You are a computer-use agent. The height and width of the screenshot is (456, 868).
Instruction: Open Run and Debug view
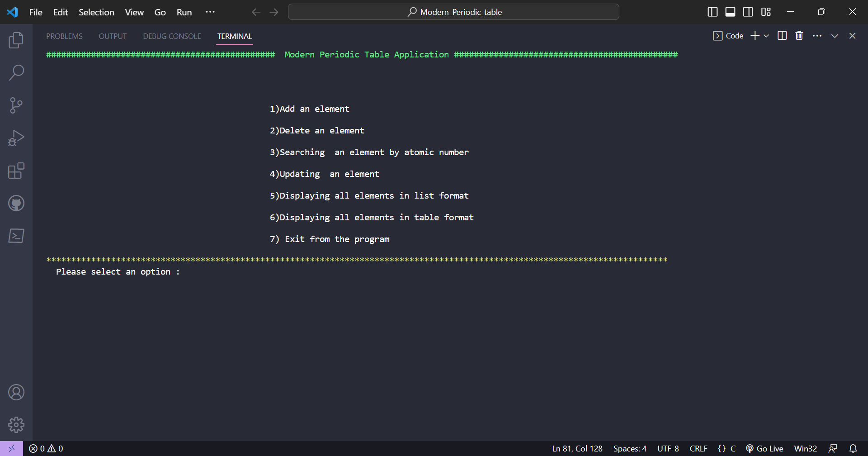click(x=16, y=138)
